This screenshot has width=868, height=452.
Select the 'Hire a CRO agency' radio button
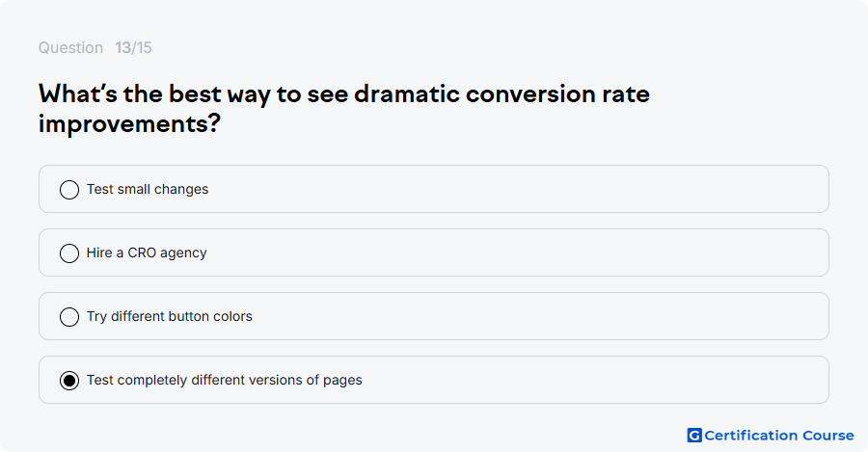coord(69,253)
